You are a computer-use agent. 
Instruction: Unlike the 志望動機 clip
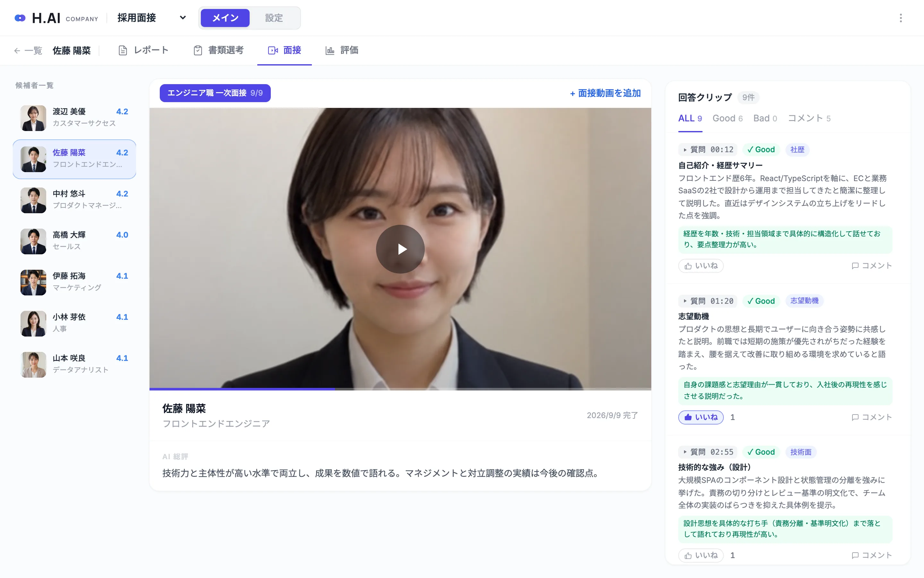701,417
